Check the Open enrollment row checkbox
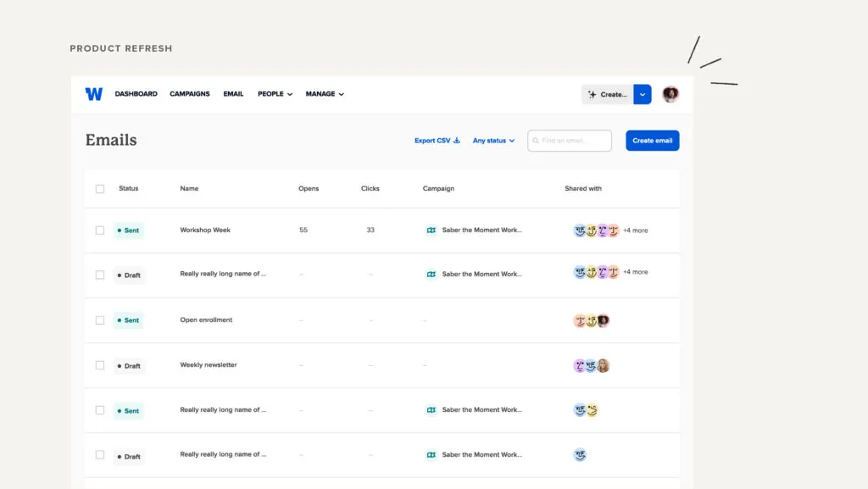This screenshot has width=868, height=489. [x=100, y=320]
